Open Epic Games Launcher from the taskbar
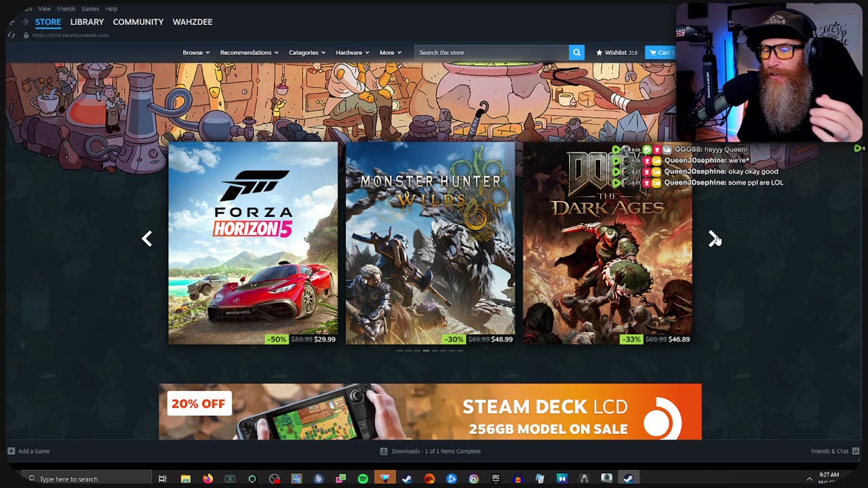 (496, 479)
